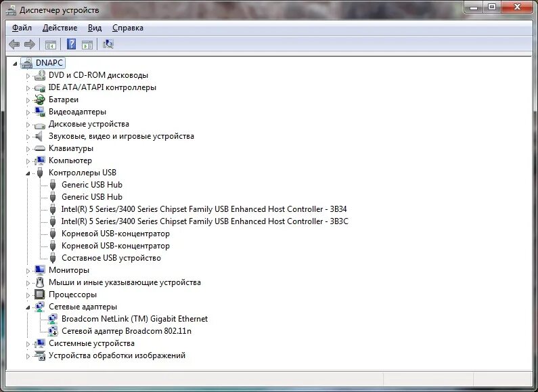The height and width of the screenshot is (392, 538).
Task: Expand the Батареи category
Action: pyautogui.click(x=28, y=100)
